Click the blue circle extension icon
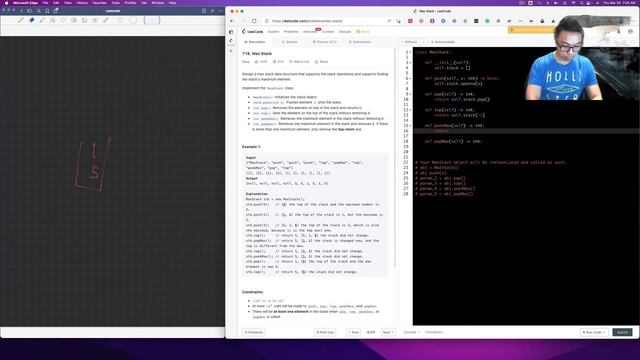The height and width of the screenshot is (360, 640). tap(443, 21)
